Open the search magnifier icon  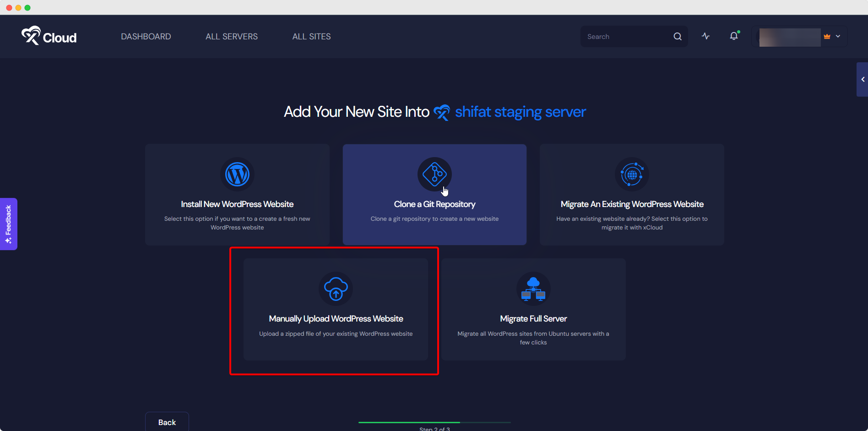(x=677, y=36)
